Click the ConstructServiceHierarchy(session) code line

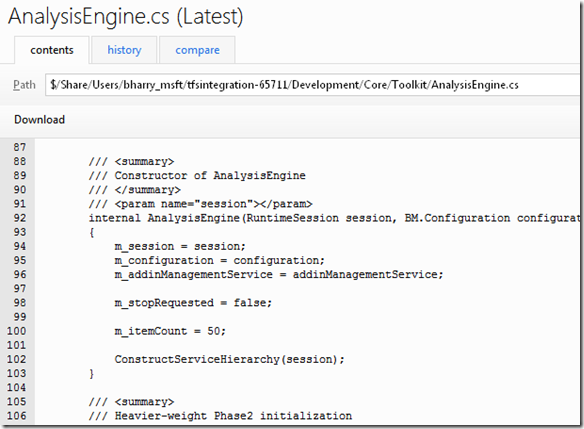(229, 359)
